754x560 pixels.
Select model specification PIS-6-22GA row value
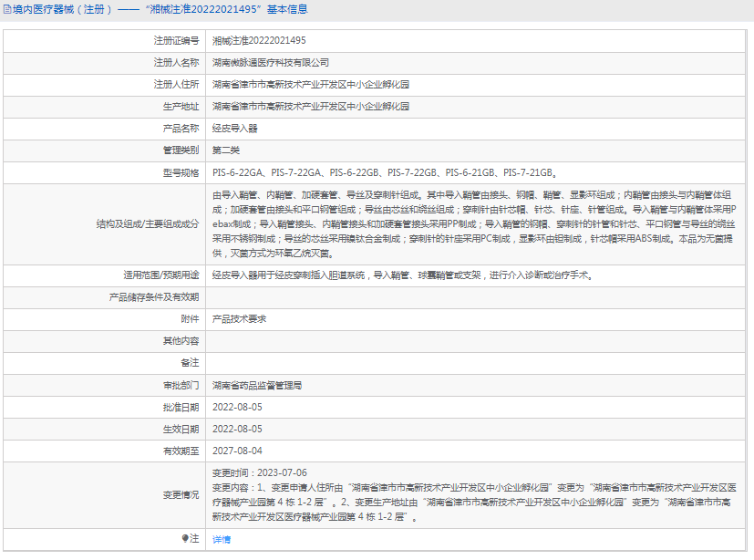385,172
